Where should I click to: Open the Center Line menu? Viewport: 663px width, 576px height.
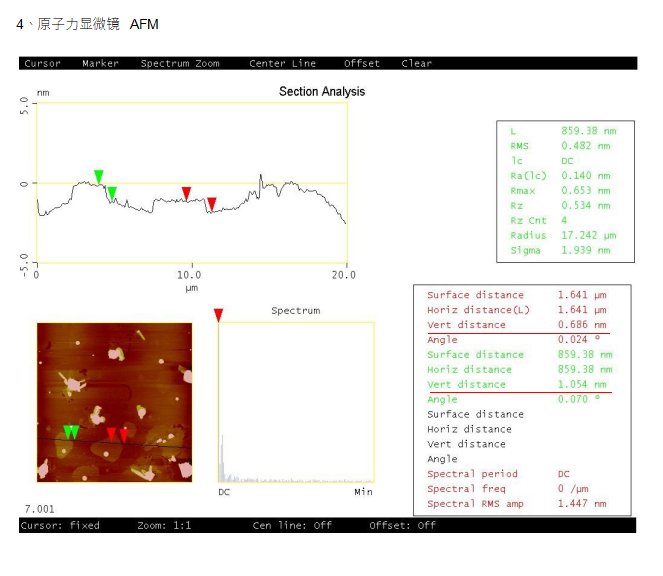tap(282, 63)
